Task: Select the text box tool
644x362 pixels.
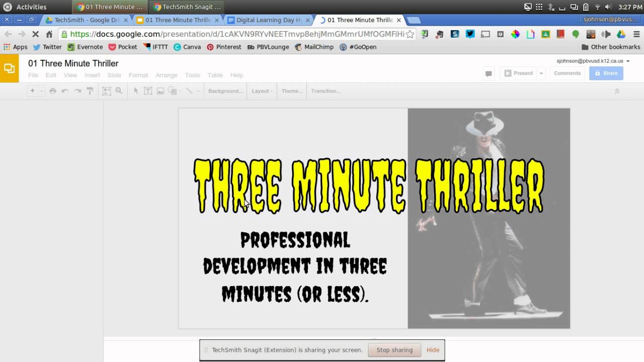Action: (148, 91)
